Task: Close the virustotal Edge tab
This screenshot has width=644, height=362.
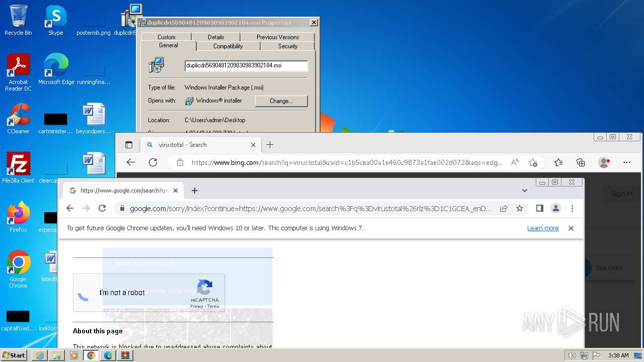Action: (x=253, y=145)
